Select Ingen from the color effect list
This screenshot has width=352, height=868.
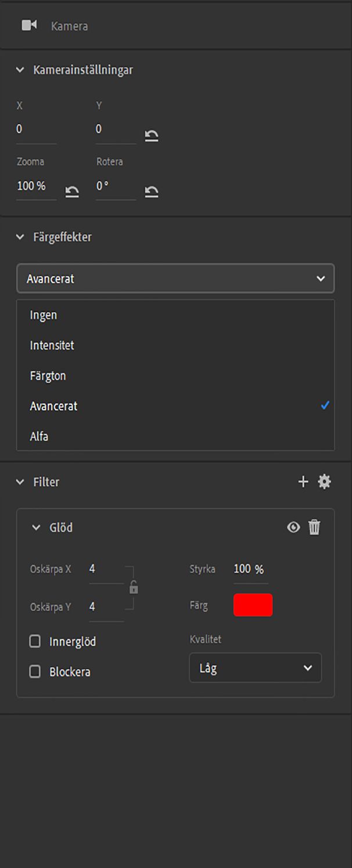pyautogui.click(x=44, y=315)
